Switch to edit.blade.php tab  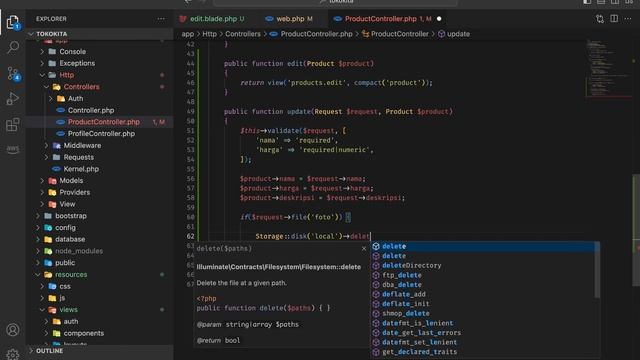[x=212, y=19]
